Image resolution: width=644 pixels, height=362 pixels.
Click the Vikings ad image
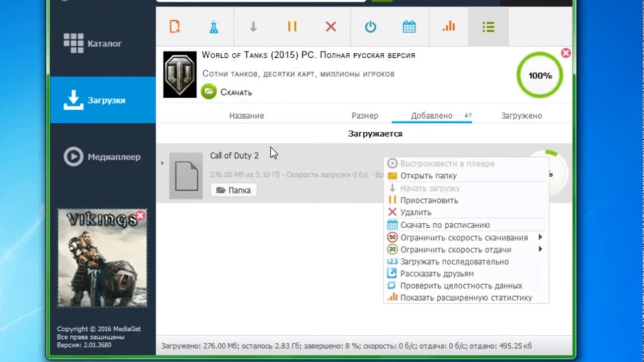tap(102, 258)
